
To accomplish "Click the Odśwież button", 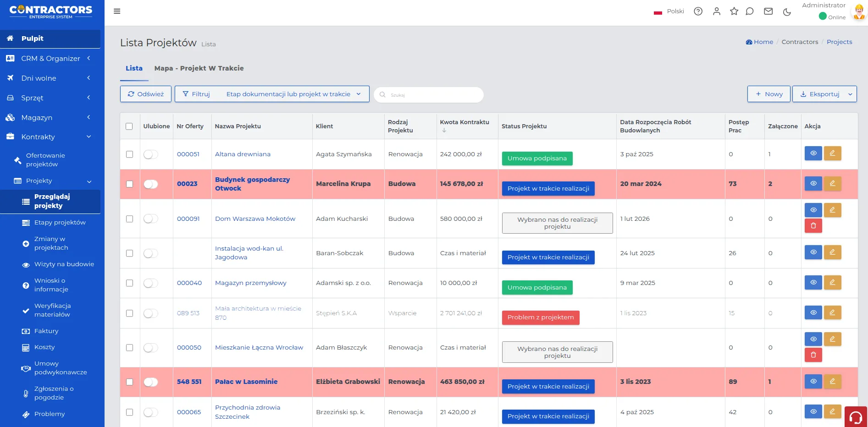I will coord(146,94).
